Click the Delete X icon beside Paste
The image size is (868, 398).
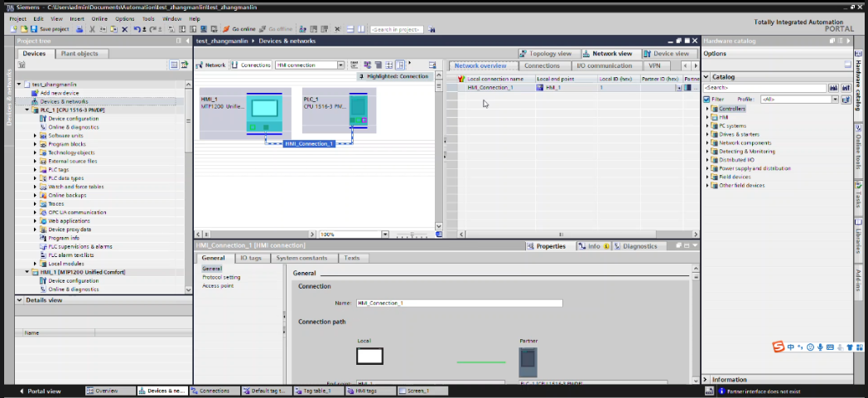(x=124, y=29)
